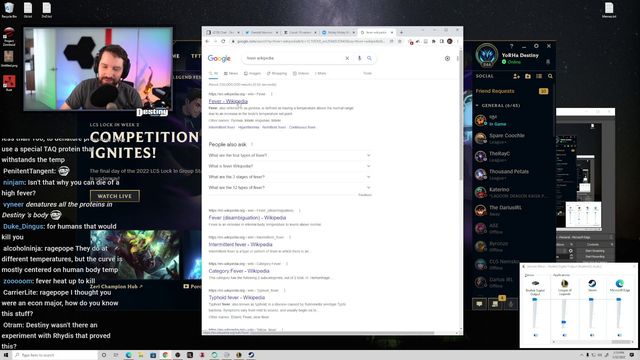Open the Tools option in Google search
Viewport: 640px width, 360px height.
[367, 73]
